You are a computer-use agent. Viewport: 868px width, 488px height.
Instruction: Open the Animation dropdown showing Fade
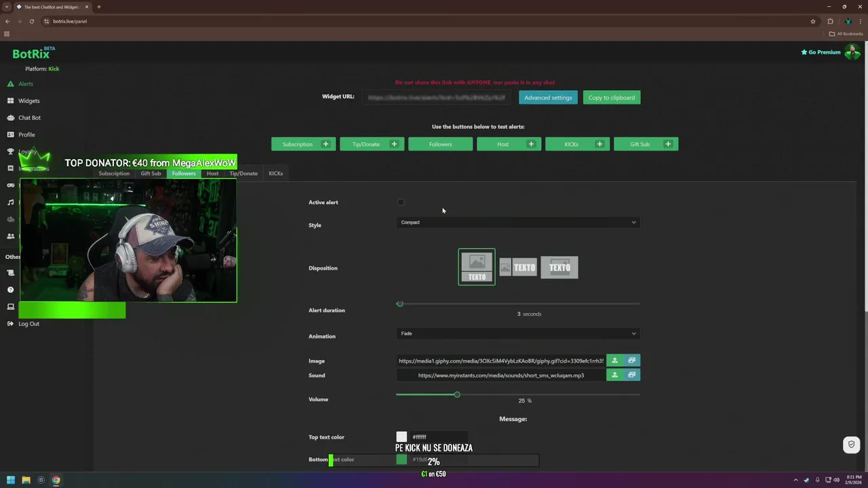point(518,333)
